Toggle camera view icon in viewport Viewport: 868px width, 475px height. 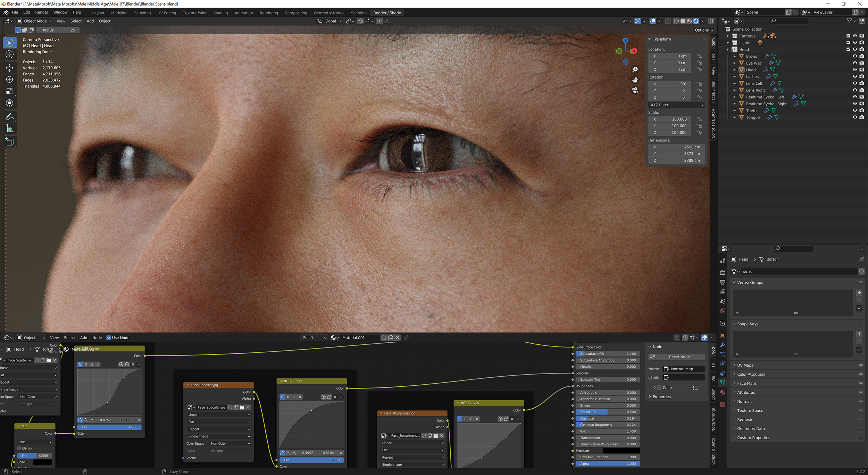(x=635, y=90)
